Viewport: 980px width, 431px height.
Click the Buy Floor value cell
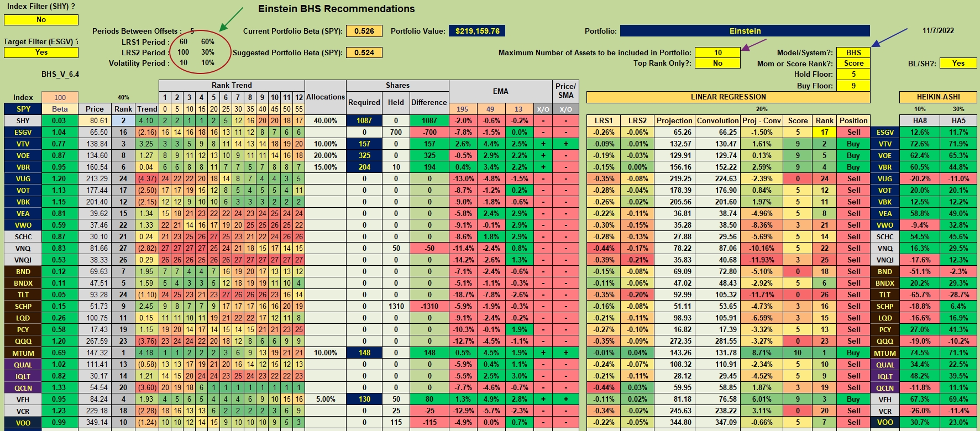tap(853, 86)
